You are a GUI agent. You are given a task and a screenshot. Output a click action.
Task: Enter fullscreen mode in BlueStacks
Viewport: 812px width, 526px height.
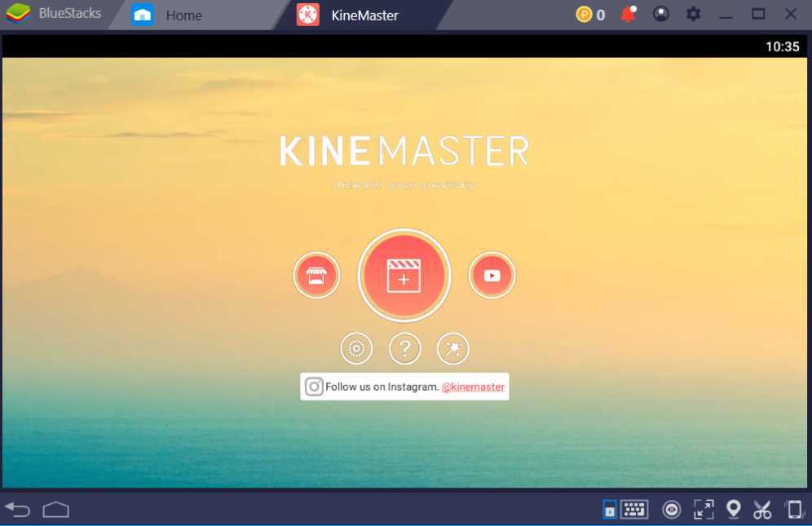(702, 509)
